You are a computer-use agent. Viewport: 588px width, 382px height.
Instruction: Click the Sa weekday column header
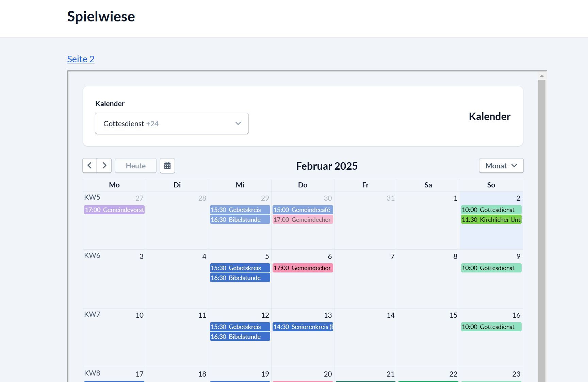click(428, 185)
